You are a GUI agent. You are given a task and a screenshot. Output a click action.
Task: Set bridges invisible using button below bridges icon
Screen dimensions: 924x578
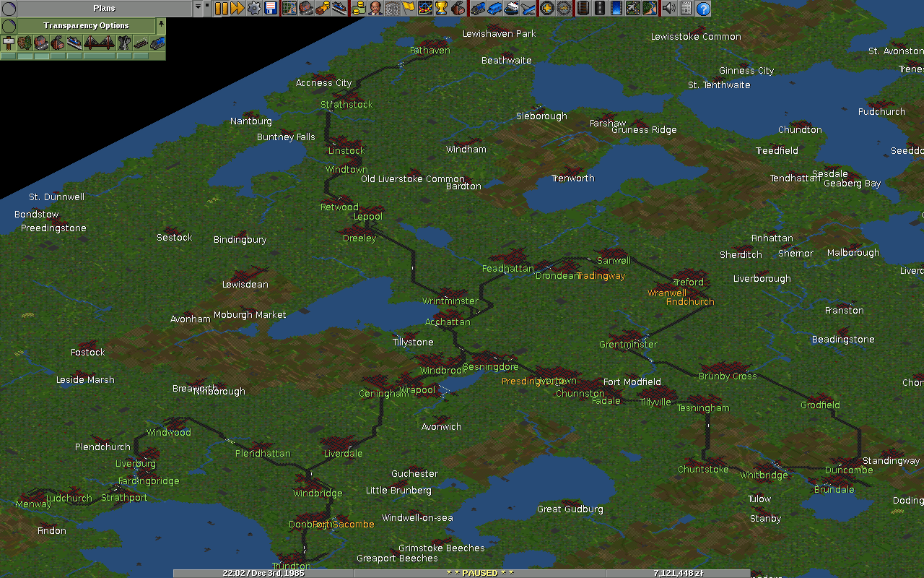pyautogui.click(x=100, y=56)
